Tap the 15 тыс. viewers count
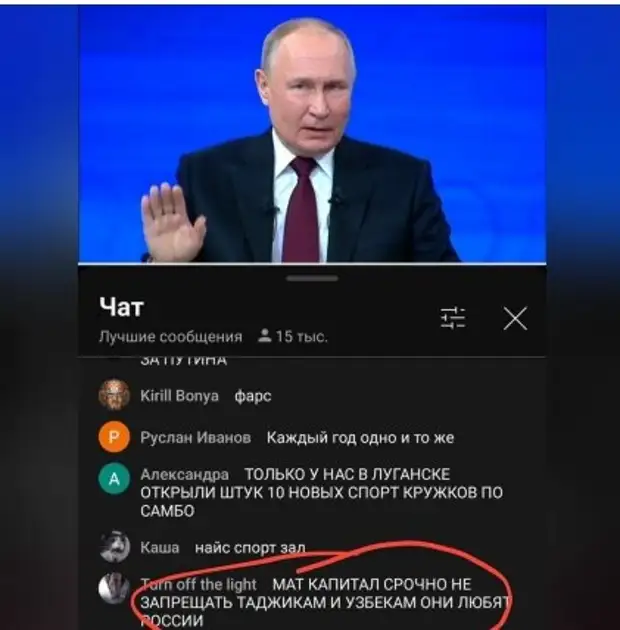Viewport: 620px width, 630px height. (302, 337)
